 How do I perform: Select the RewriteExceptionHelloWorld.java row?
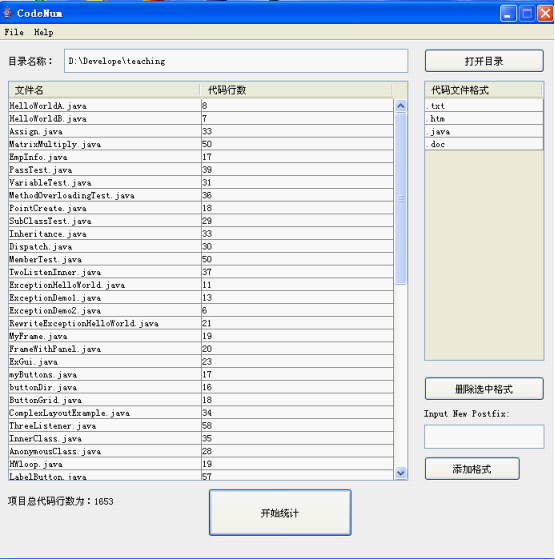(x=201, y=323)
